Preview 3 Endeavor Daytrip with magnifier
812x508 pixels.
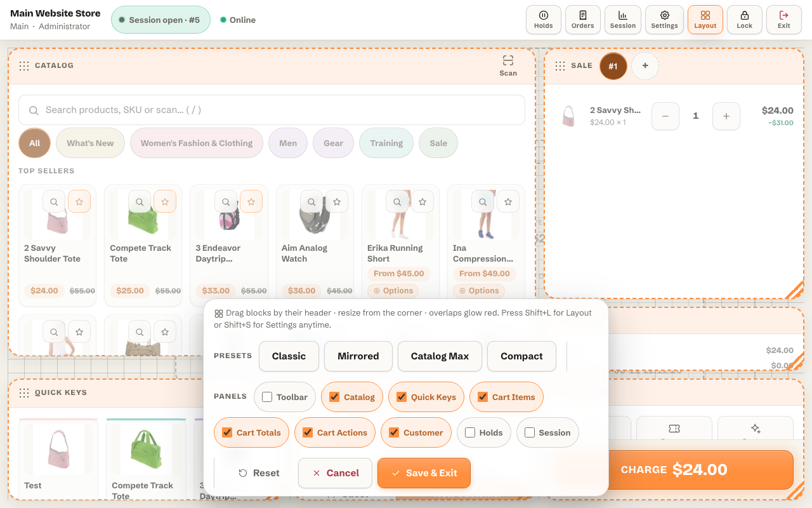click(226, 202)
